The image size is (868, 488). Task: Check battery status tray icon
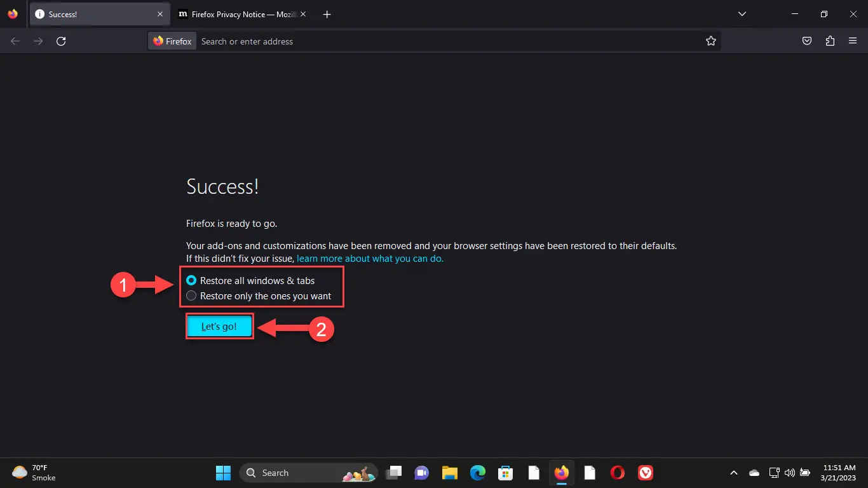tap(805, 473)
